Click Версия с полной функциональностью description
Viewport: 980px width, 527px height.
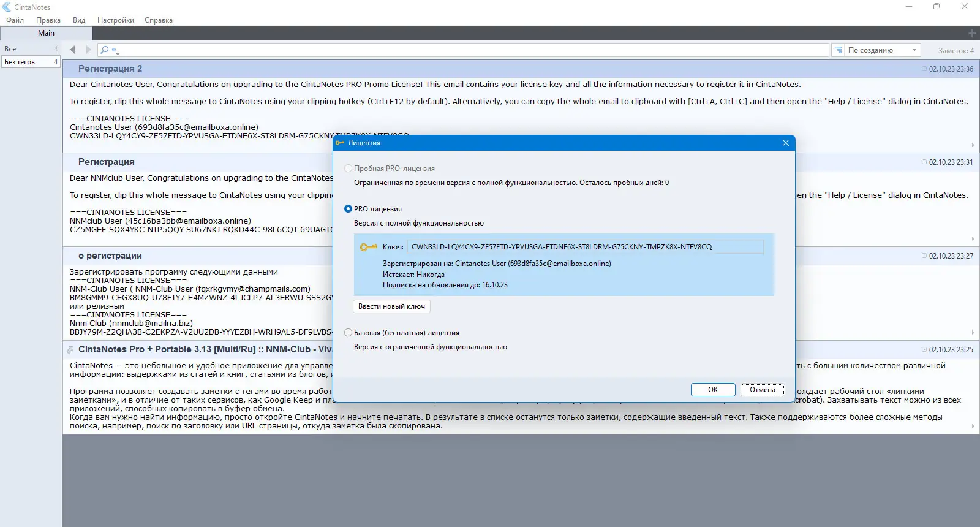[x=419, y=223]
